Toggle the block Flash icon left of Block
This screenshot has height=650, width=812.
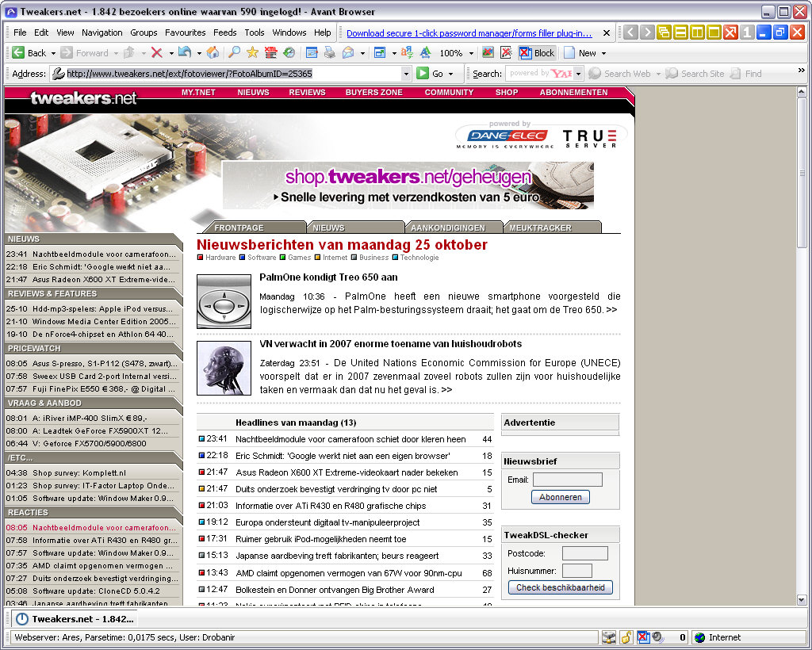(507, 53)
